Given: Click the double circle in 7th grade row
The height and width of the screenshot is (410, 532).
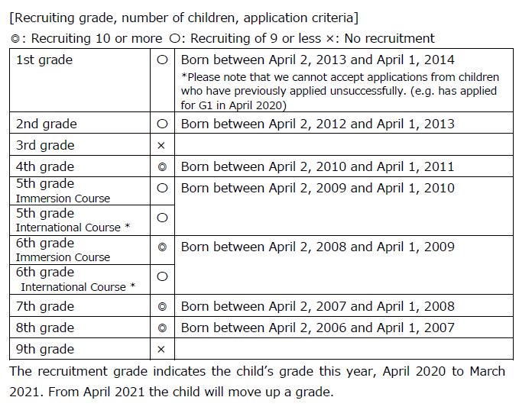Looking at the screenshot, I should click(x=162, y=307).
